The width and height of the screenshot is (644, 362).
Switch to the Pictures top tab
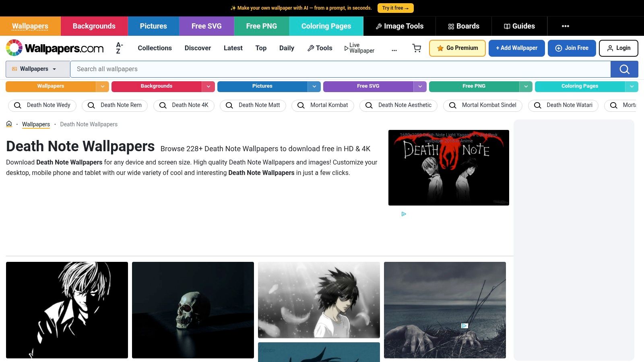pos(153,26)
